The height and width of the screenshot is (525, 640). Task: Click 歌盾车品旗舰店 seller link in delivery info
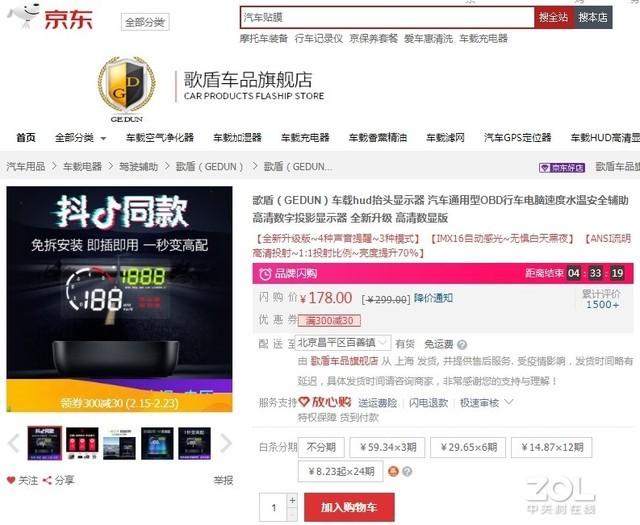pos(344,361)
